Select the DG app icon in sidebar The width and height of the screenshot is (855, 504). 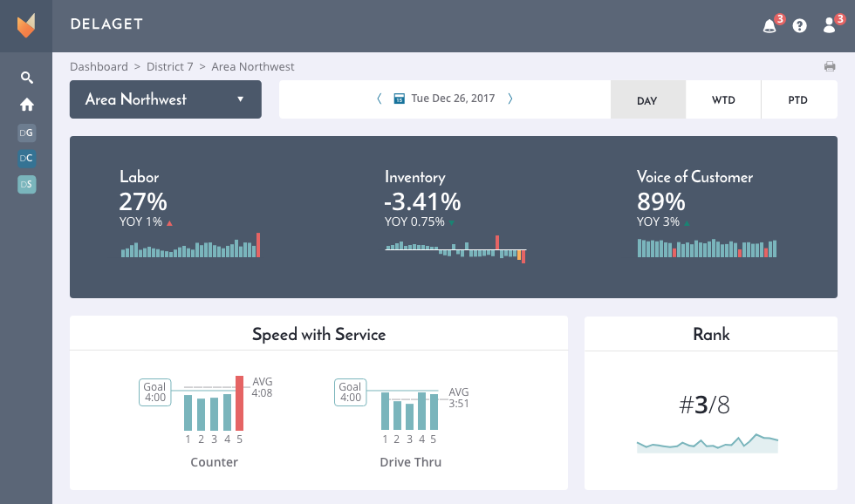click(x=26, y=133)
